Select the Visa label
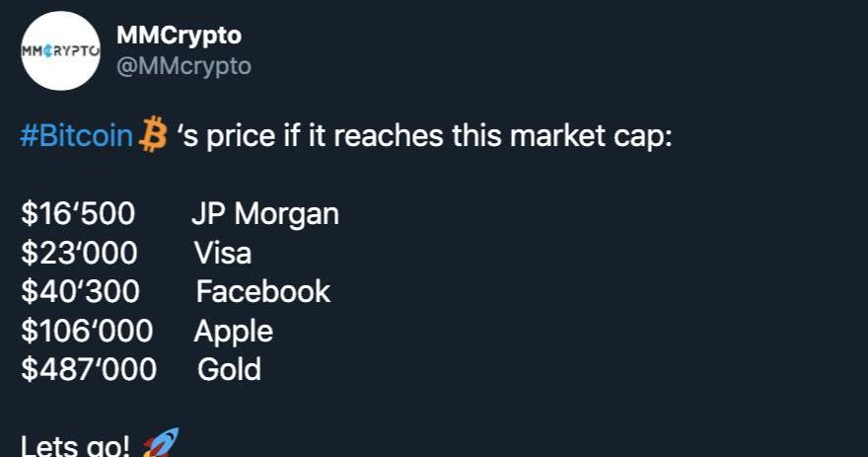 pyautogui.click(x=222, y=254)
